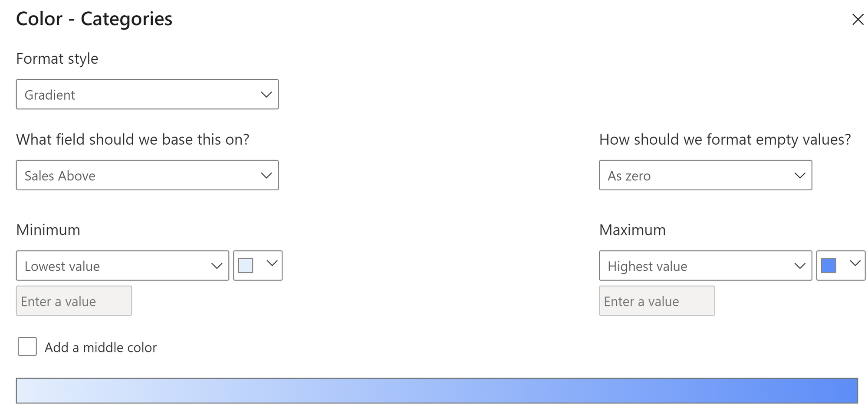Image resolution: width=868 pixels, height=414 pixels.
Task: Click the chevron arrow beside Highest value
Action: pos(799,266)
